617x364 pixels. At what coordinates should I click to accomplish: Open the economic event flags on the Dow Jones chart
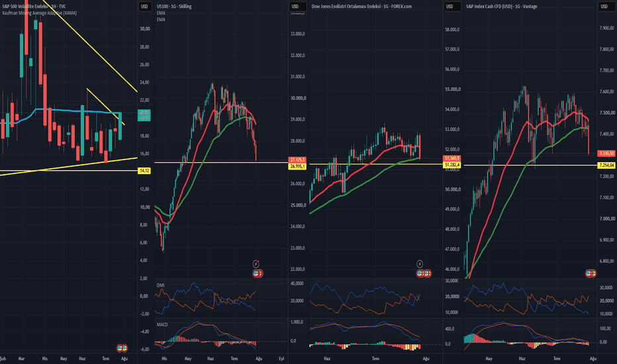coord(424,273)
